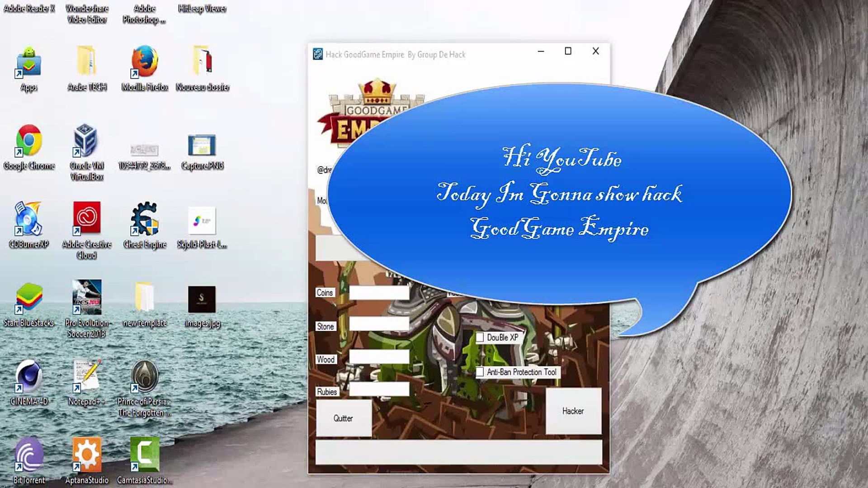Click the hack tool window title icon

click(318, 54)
